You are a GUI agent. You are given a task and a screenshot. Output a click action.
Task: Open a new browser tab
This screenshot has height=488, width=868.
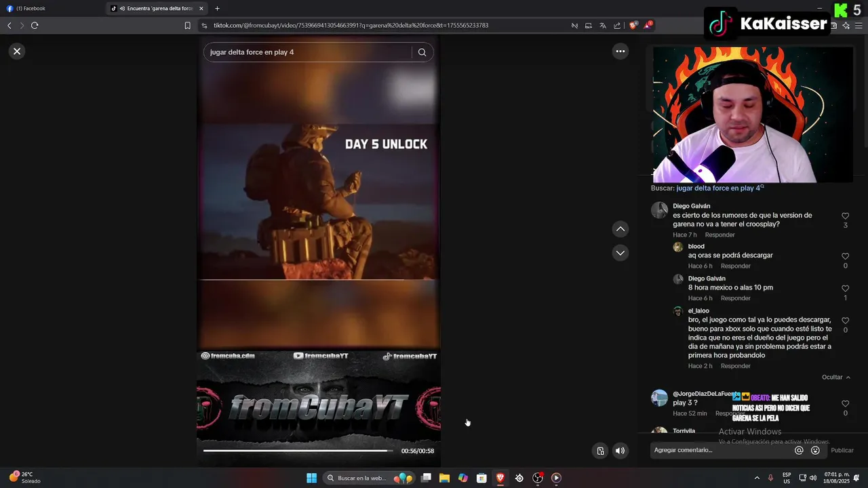(x=217, y=8)
